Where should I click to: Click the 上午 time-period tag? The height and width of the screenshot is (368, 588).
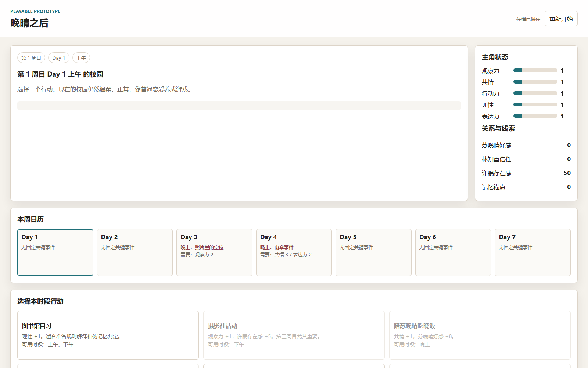point(81,58)
